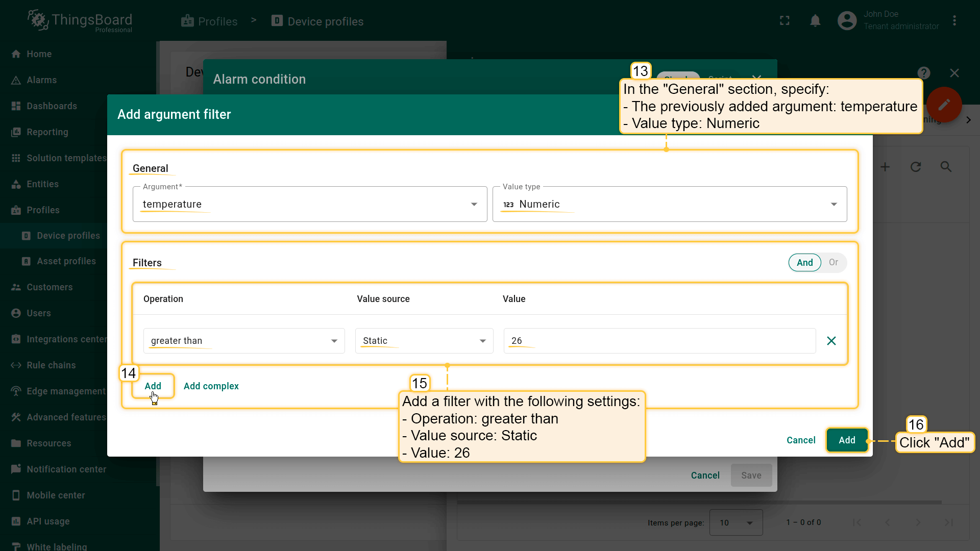This screenshot has width=980, height=551.
Task: Click the value field containing 26
Action: coord(658,341)
